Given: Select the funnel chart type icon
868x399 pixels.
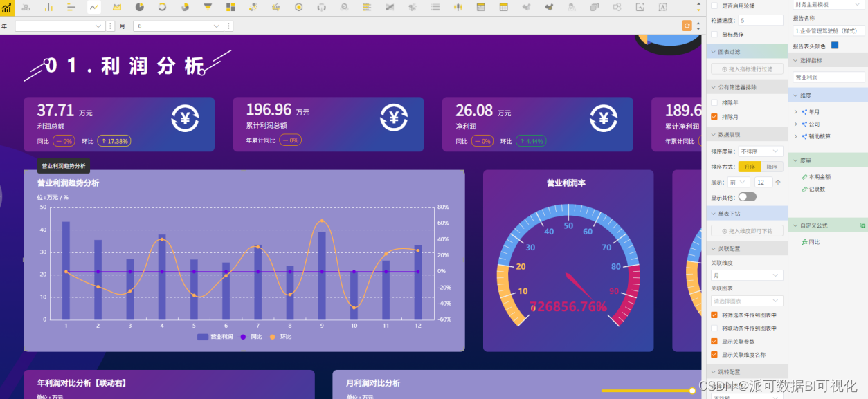Looking at the screenshot, I should click(208, 7).
